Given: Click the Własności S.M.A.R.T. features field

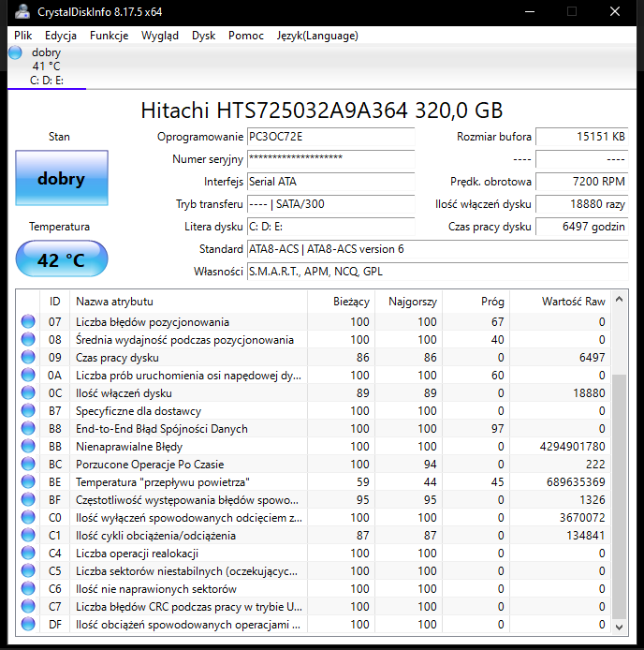Looking at the screenshot, I should [x=438, y=271].
